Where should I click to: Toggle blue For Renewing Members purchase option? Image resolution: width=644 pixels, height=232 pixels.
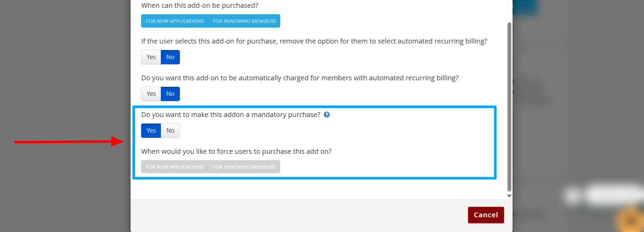[244, 21]
